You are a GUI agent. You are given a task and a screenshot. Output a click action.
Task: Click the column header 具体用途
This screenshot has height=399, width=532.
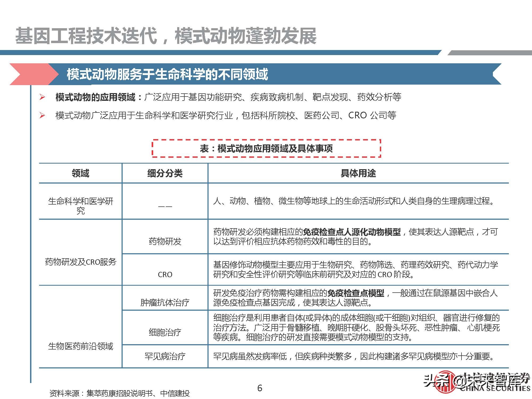coord(358,173)
